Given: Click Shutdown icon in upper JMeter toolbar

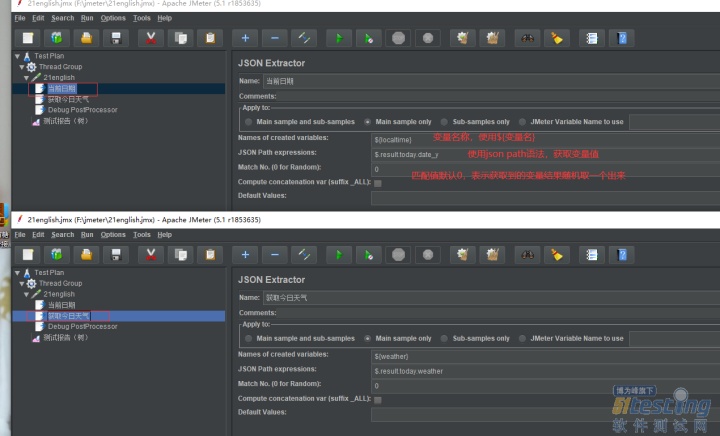Looking at the screenshot, I should (x=428, y=38).
